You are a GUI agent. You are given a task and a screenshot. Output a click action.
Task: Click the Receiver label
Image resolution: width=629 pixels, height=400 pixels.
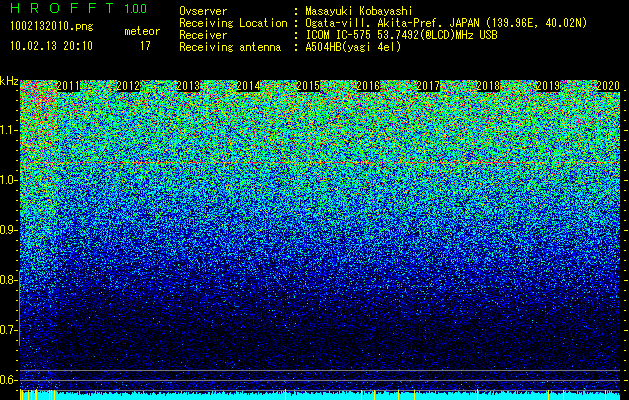[x=203, y=35]
